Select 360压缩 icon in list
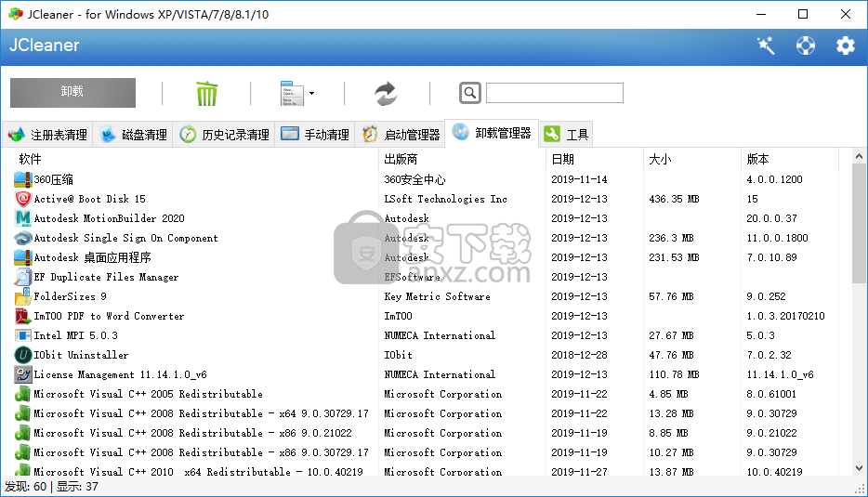868x497 pixels. pos(22,179)
